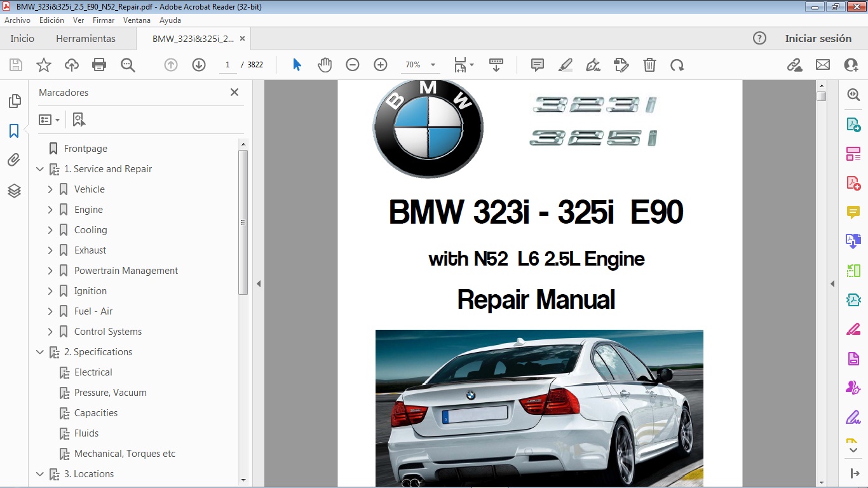
Task: Open Create PDF tool in right pane
Action: (853, 183)
